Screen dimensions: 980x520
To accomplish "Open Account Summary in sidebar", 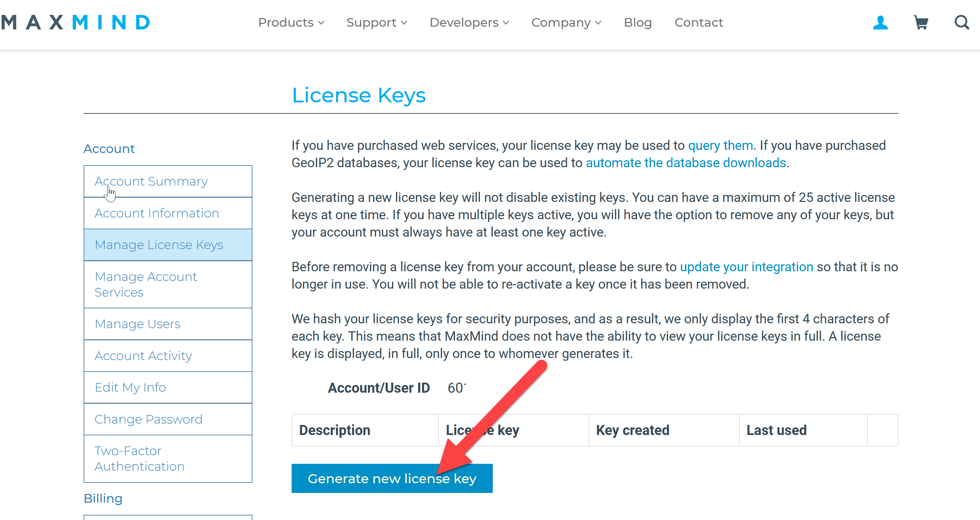I will (x=151, y=181).
